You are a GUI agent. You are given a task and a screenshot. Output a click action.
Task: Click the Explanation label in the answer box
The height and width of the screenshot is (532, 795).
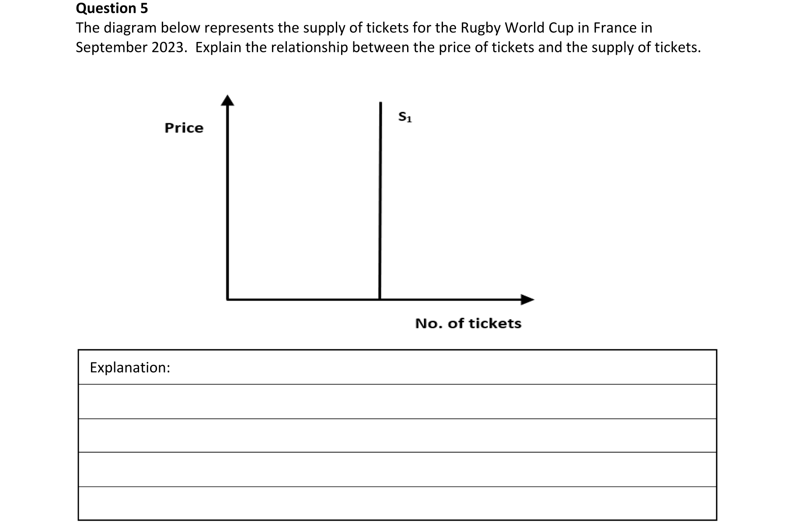tap(130, 368)
